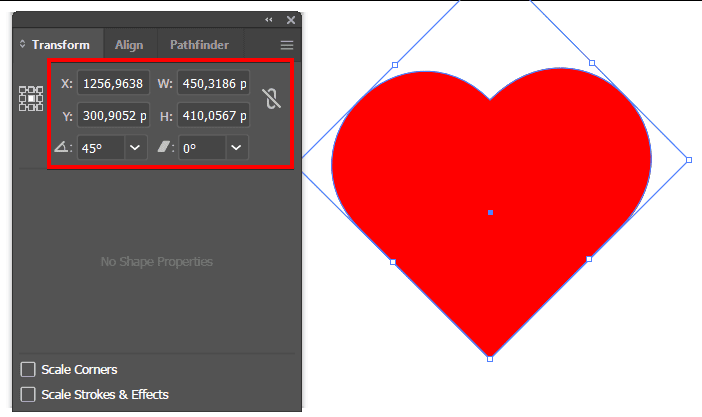702x417 pixels.
Task: Collapse the panel with the double-arrow icon
Action: coord(268,20)
